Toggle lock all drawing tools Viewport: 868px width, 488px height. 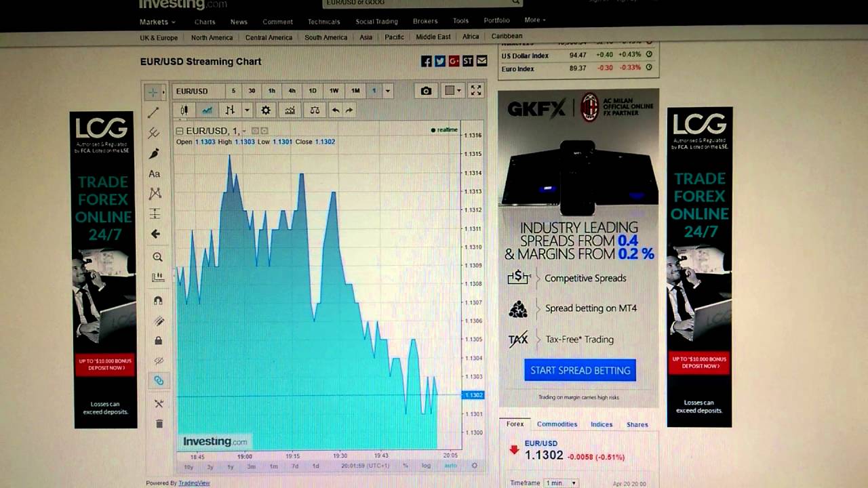click(159, 340)
